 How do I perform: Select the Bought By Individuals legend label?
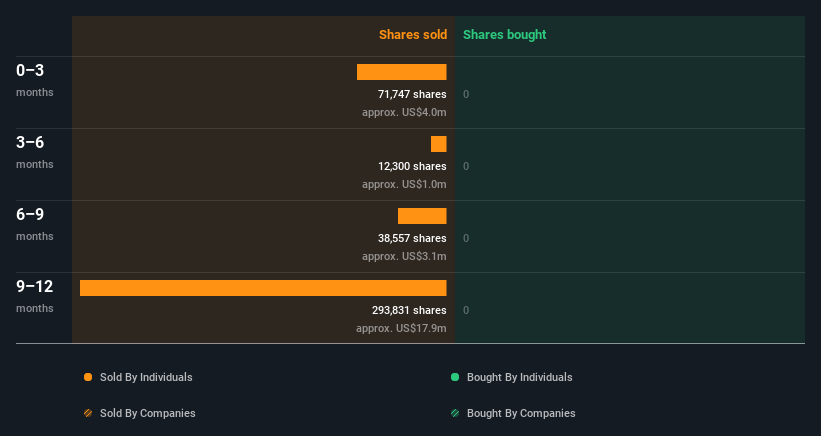(519, 377)
